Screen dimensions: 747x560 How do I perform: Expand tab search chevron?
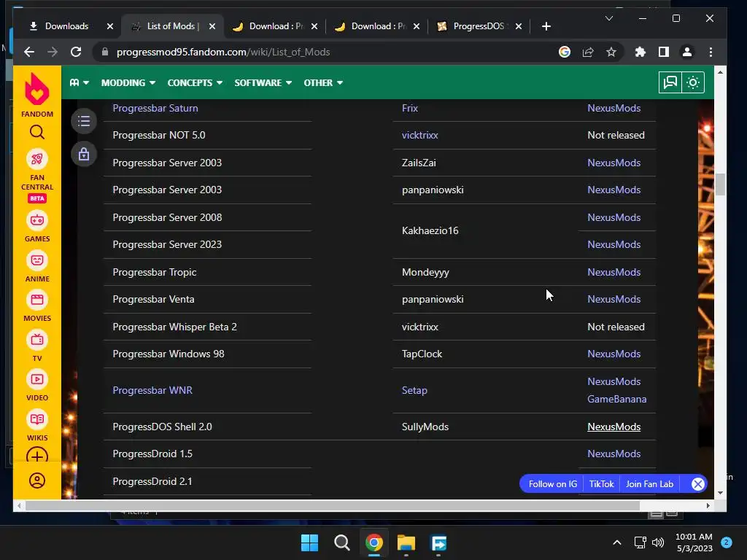[x=609, y=18]
